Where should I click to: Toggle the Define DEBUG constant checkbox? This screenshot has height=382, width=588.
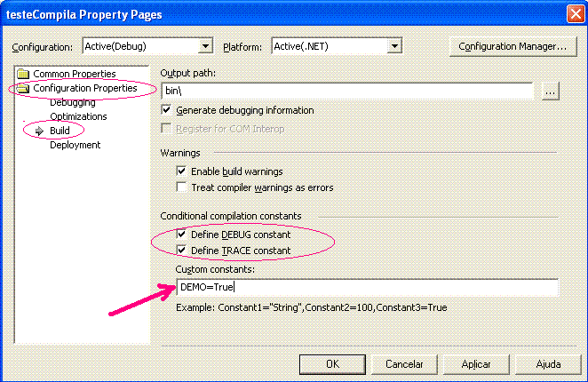pyautogui.click(x=181, y=235)
